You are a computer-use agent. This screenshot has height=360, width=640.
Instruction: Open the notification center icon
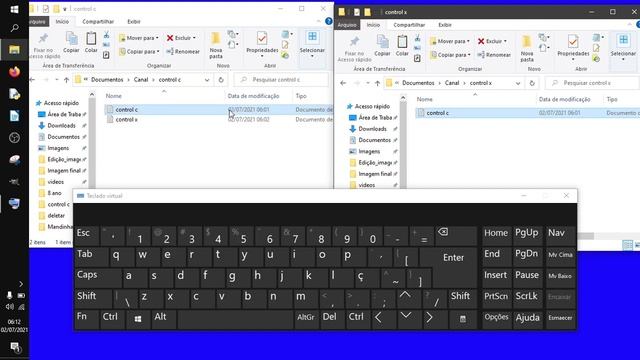(15, 348)
